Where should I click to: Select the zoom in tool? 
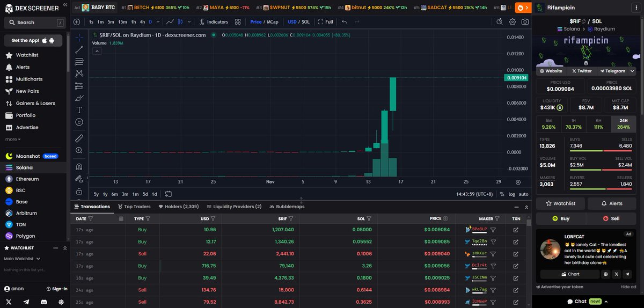(x=79, y=151)
